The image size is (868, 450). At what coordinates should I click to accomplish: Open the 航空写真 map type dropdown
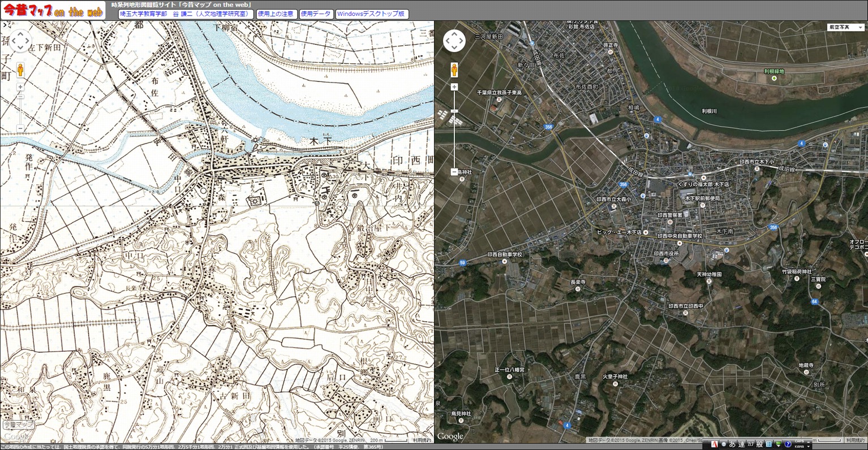tap(845, 27)
